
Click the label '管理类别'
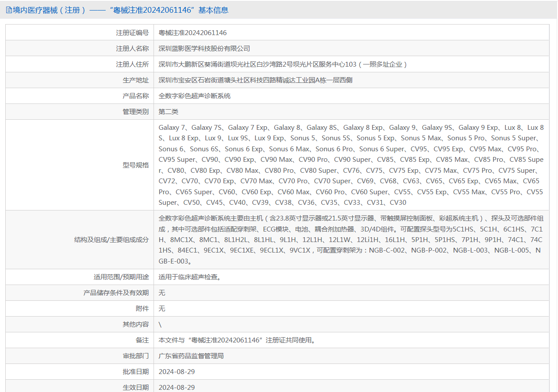[x=136, y=111]
